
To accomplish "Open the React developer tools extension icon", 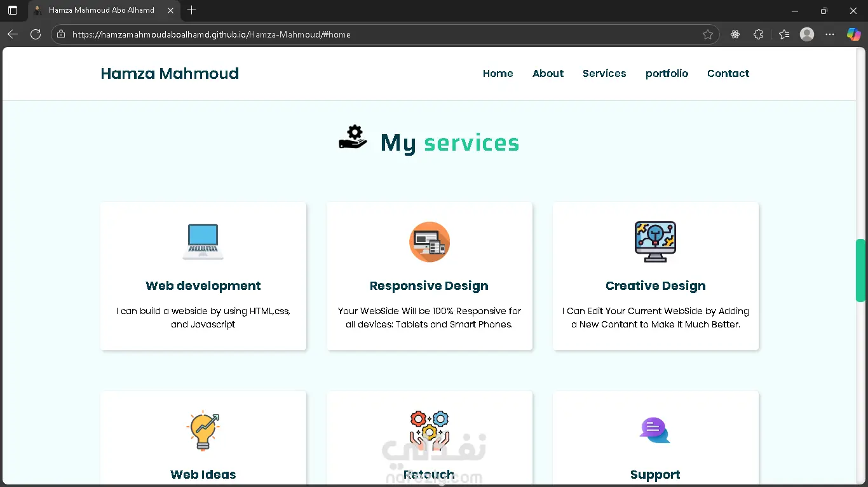I will point(735,34).
